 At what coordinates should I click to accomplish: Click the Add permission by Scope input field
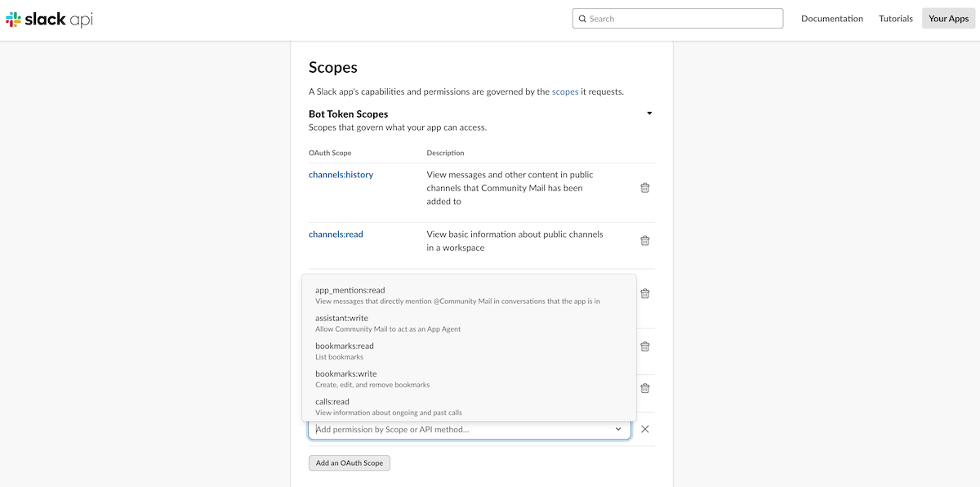(x=457, y=429)
